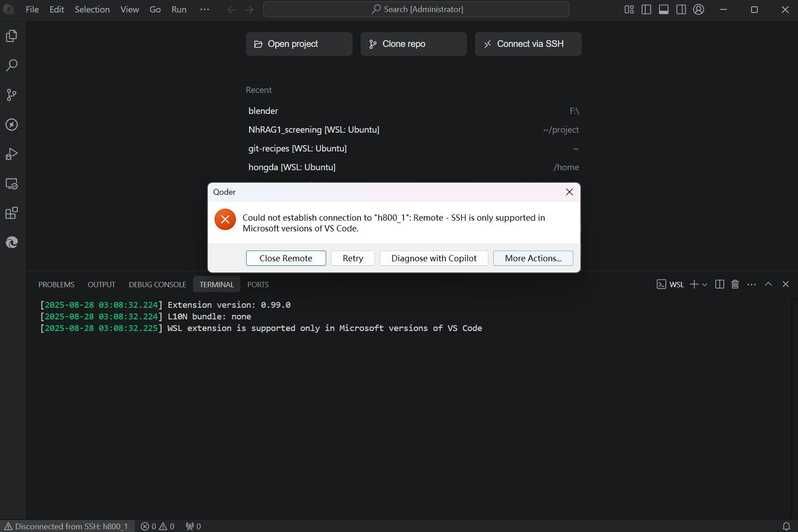Click the 'Recent' heading text
This screenshot has height=532, width=798.
coord(259,90)
